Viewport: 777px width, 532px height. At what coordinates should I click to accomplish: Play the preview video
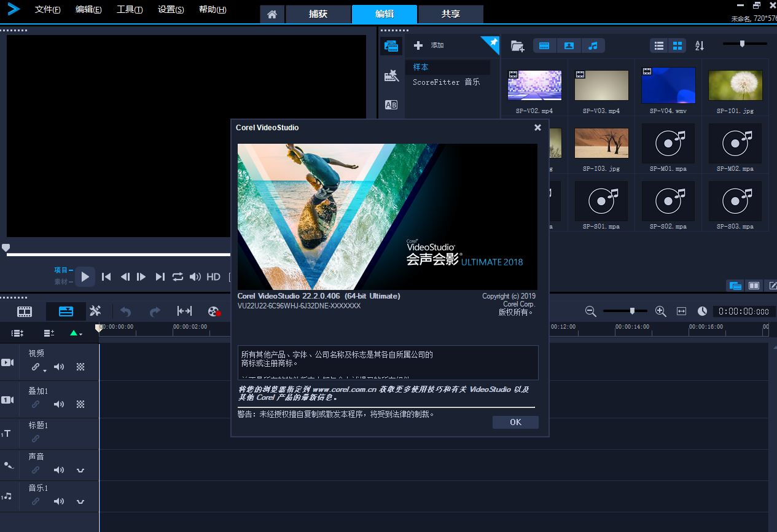click(85, 277)
